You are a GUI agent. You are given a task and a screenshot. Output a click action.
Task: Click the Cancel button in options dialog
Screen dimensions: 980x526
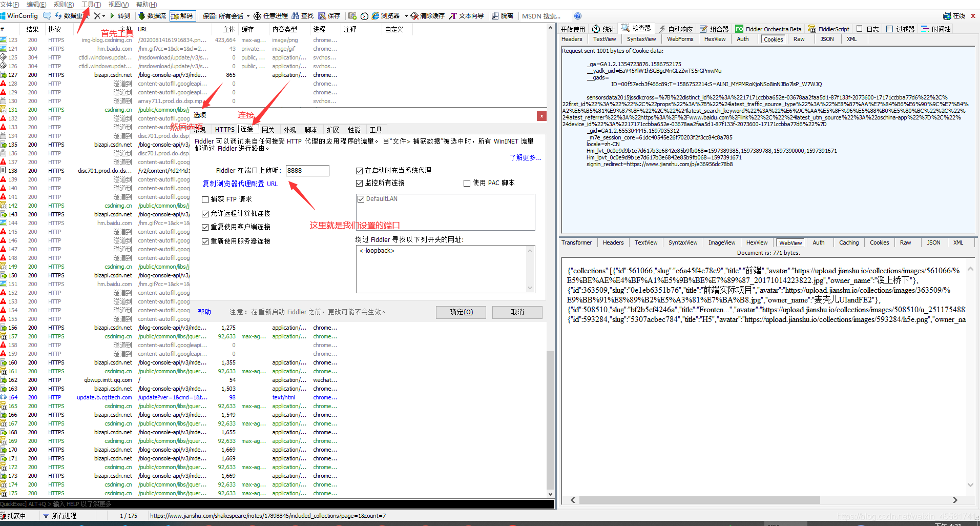[517, 312]
